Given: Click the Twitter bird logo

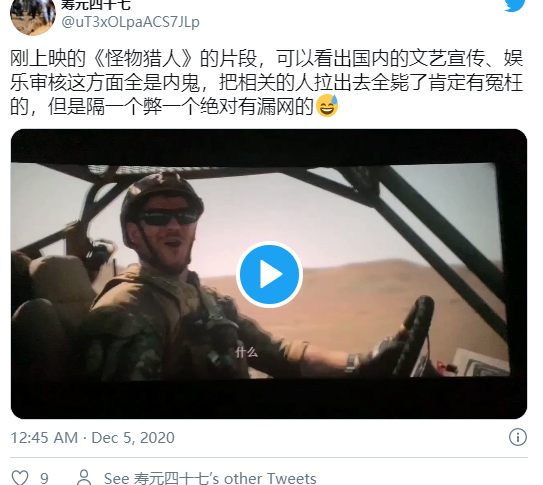Looking at the screenshot, I should pos(515,5).
